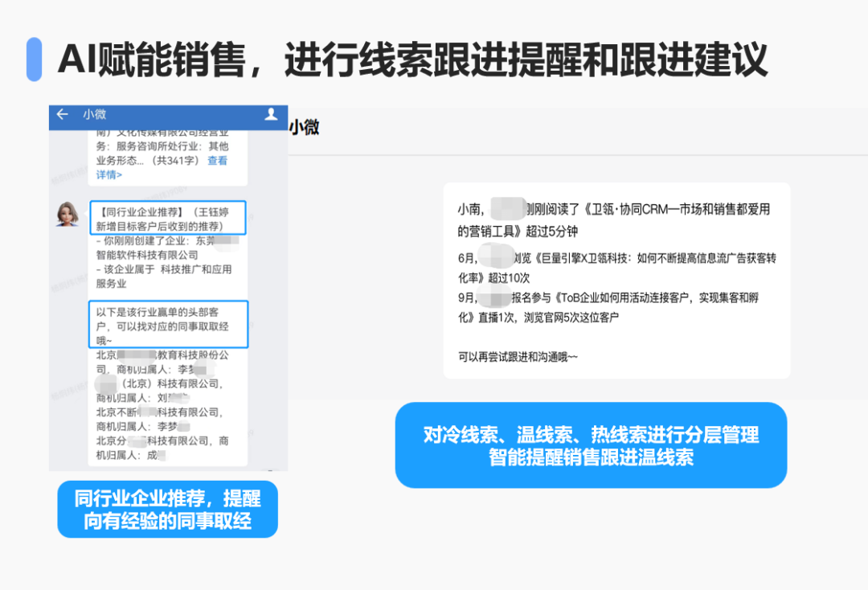Click the 以下是该行业赢单的头部客户 highlighted box

[x=167, y=324]
